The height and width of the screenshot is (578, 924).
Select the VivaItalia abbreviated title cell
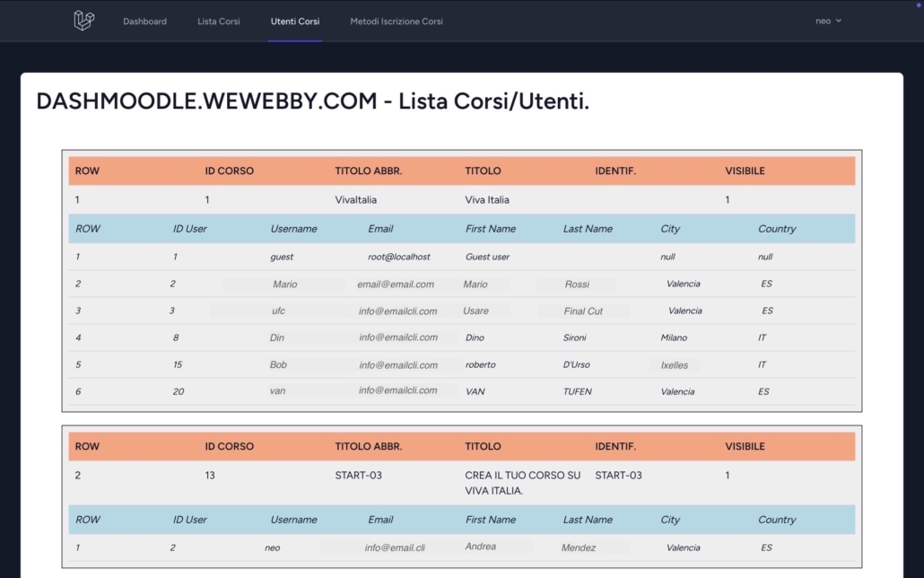tap(356, 200)
